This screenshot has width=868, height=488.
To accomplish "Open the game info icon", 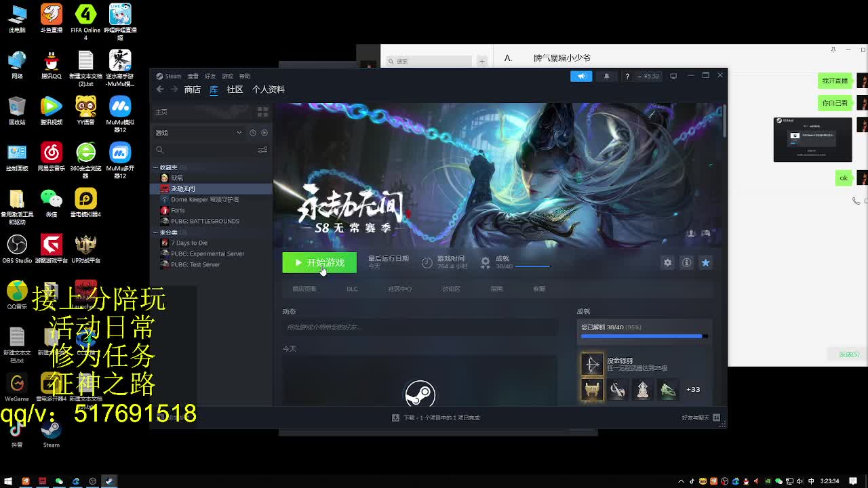I will 686,263.
